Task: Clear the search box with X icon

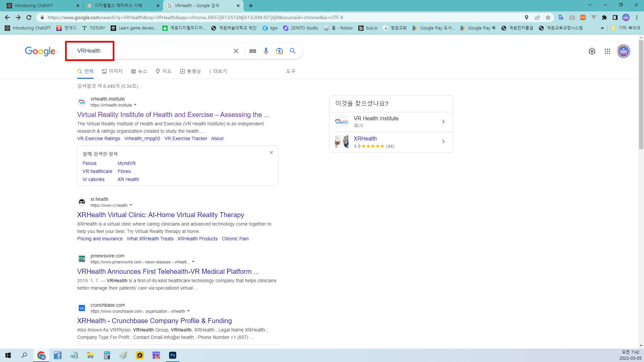Action: point(236,51)
